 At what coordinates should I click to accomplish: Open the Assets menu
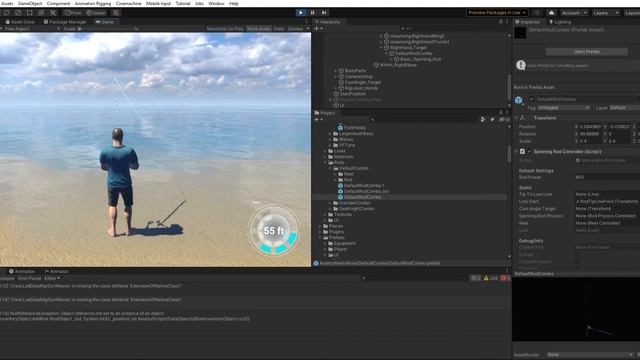point(7,3)
